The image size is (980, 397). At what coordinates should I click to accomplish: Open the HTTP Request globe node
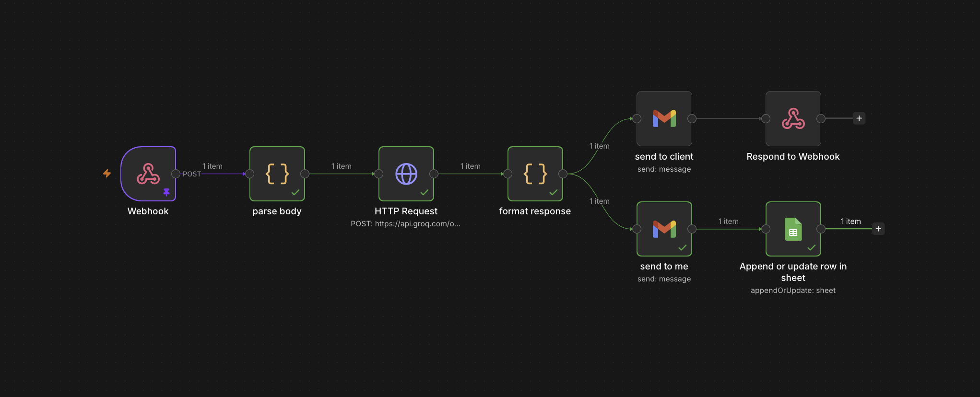tap(406, 174)
